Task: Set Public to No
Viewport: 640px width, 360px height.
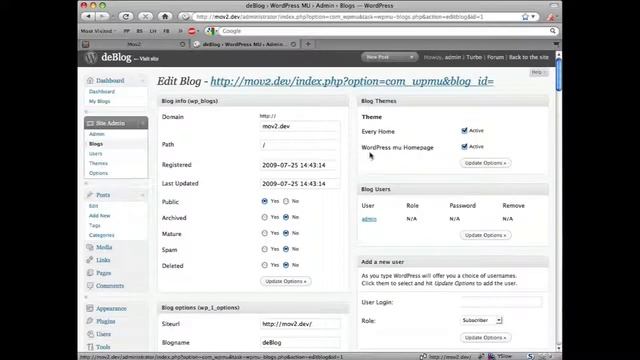Action: pos(286,201)
